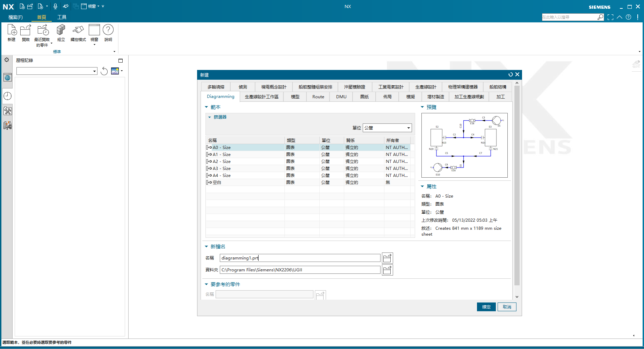Collapse the 預覽 preview section
The image size is (644, 349).
tap(422, 107)
